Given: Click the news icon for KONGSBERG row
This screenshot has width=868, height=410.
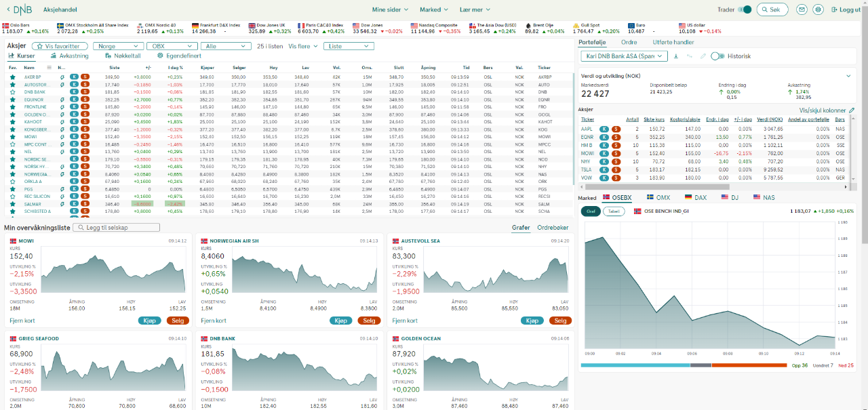Looking at the screenshot, I should 62,129.
